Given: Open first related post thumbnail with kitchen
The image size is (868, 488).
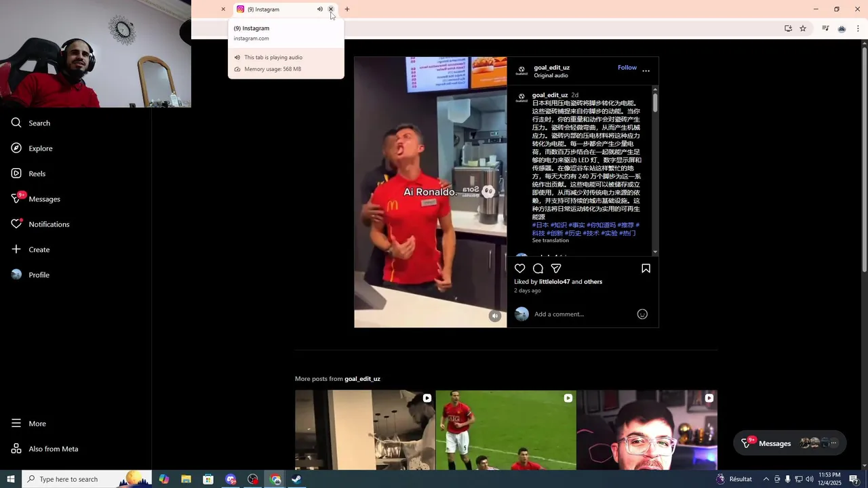Looking at the screenshot, I should coord(365,430).
